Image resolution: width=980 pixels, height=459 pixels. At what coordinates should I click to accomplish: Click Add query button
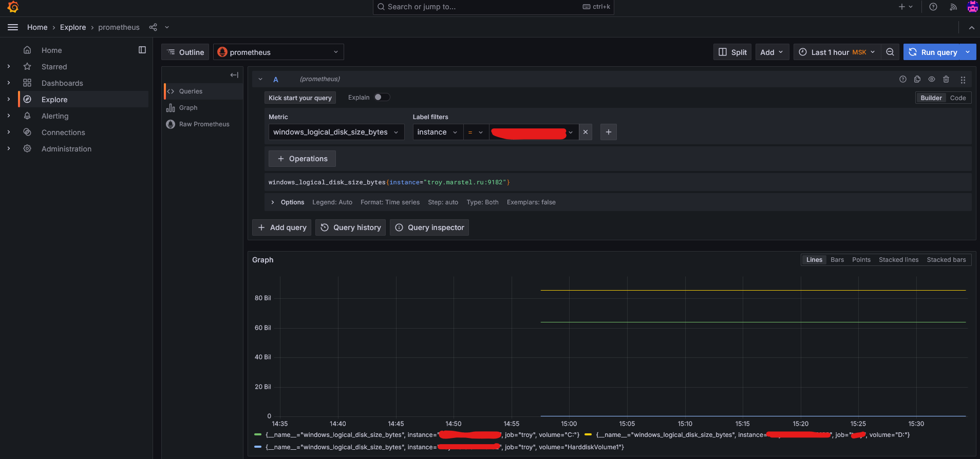tap(281, 227)
